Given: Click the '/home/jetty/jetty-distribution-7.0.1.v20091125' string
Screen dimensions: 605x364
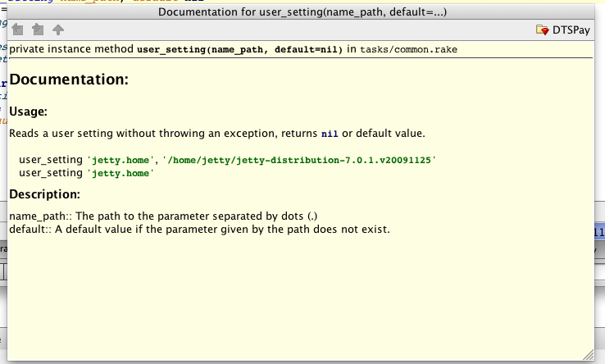Looking at the screenshot, I should tap(299, 160).
